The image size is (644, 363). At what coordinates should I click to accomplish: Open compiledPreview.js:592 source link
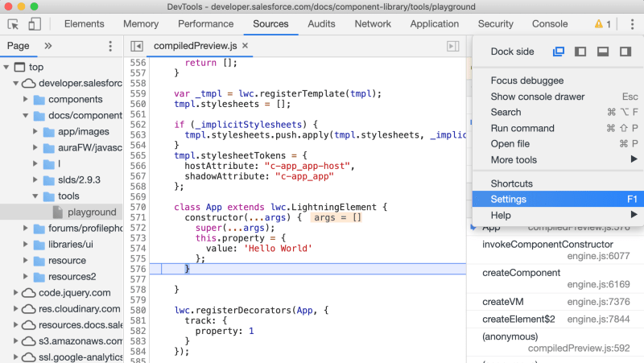coord(579,349)
